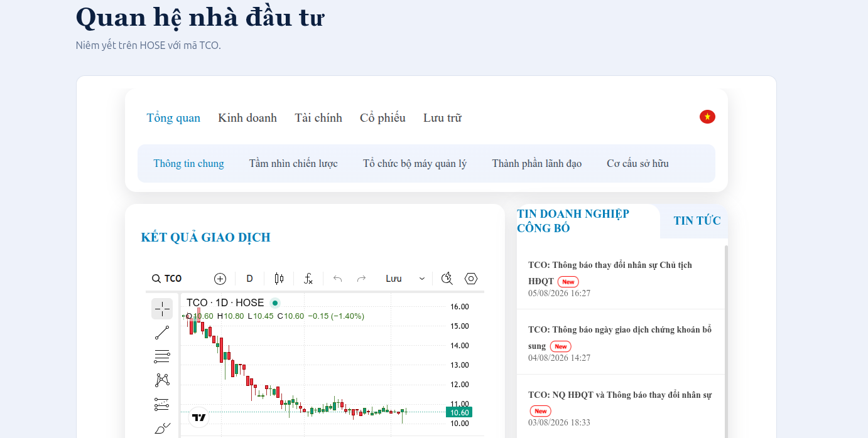Click date 03/08/2026 18:33
Viewport: 868px width, 438px height.
point(559,422)
